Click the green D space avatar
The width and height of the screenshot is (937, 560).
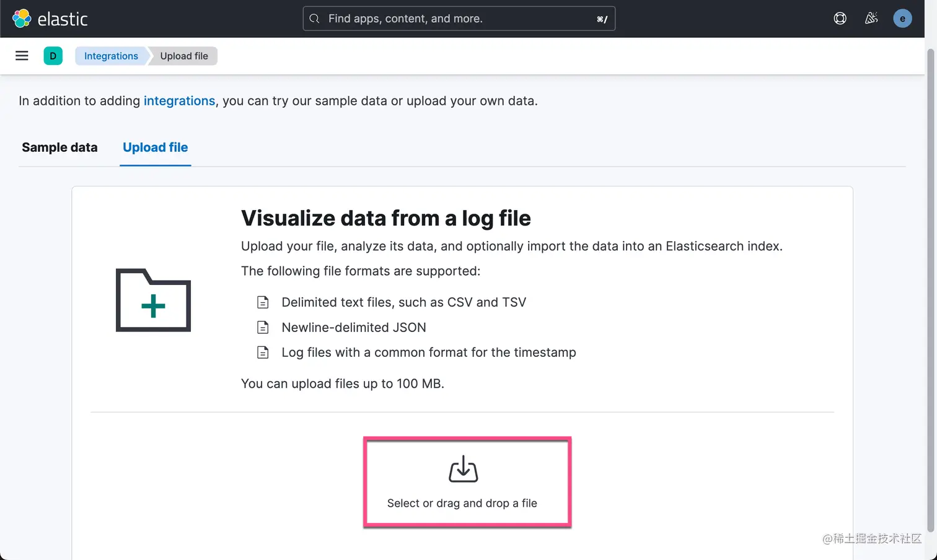tap(53, 56)
